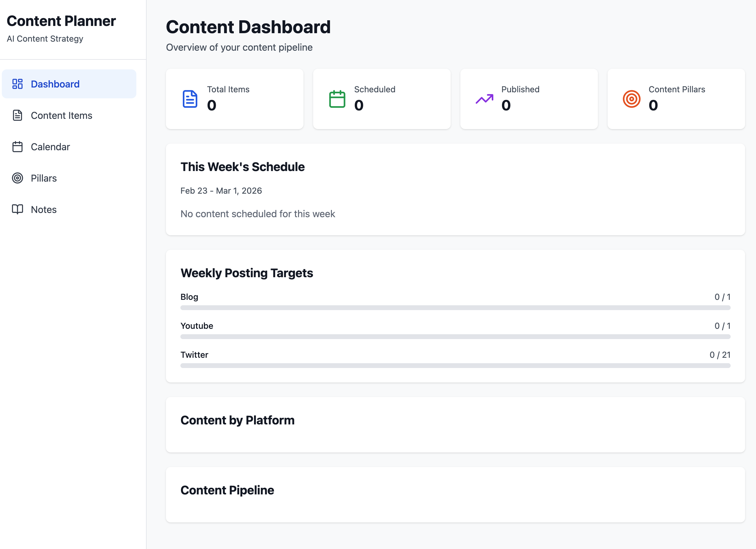Click the purple Published trending arrow icon
The image size is (756, 549).
(x=484, y=99)
